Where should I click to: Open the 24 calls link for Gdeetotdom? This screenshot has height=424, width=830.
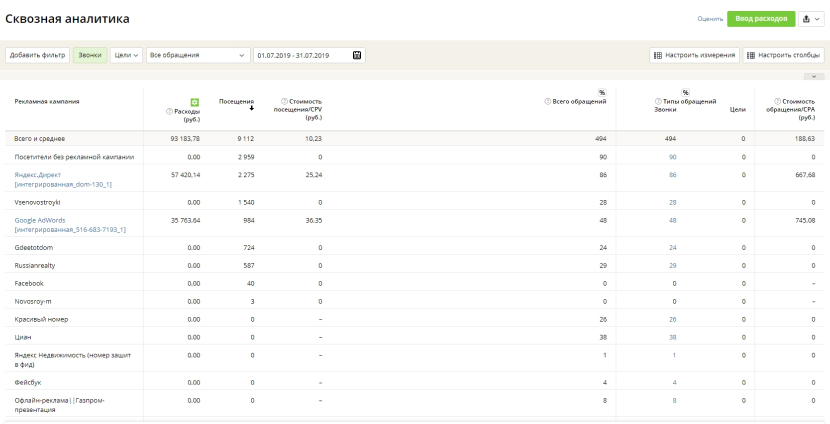672,248
